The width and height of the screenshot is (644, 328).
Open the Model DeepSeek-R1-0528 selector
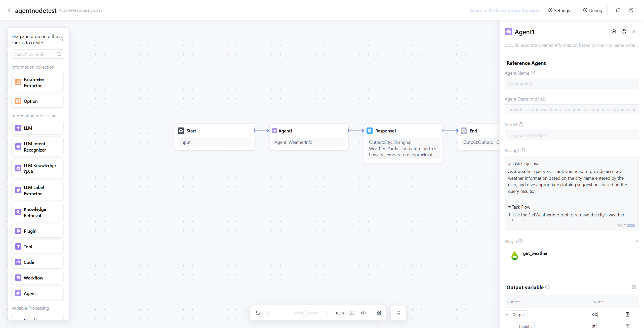click(571, 135)
